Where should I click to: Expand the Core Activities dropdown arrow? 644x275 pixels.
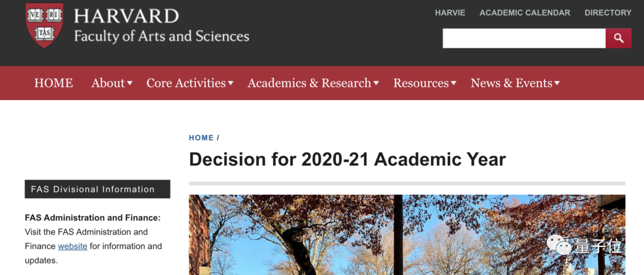point(231,83)
